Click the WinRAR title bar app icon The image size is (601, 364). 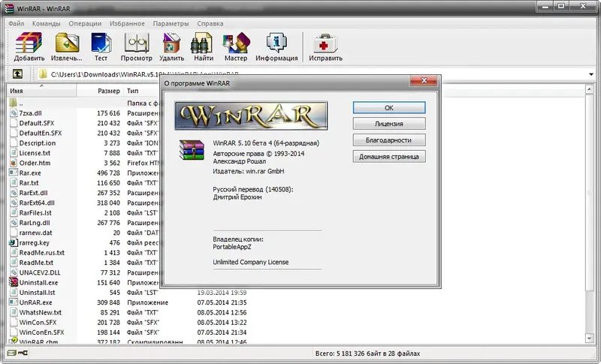pos(9,8)
